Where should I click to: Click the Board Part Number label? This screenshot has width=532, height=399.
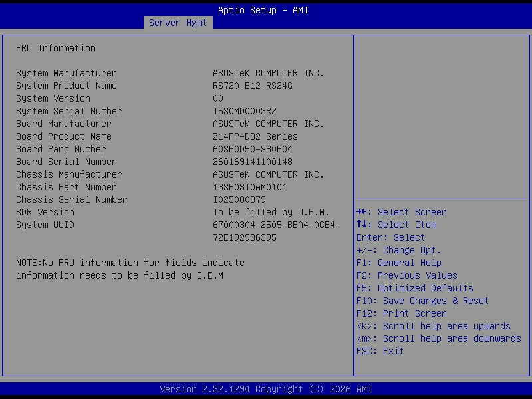(61, 149)
